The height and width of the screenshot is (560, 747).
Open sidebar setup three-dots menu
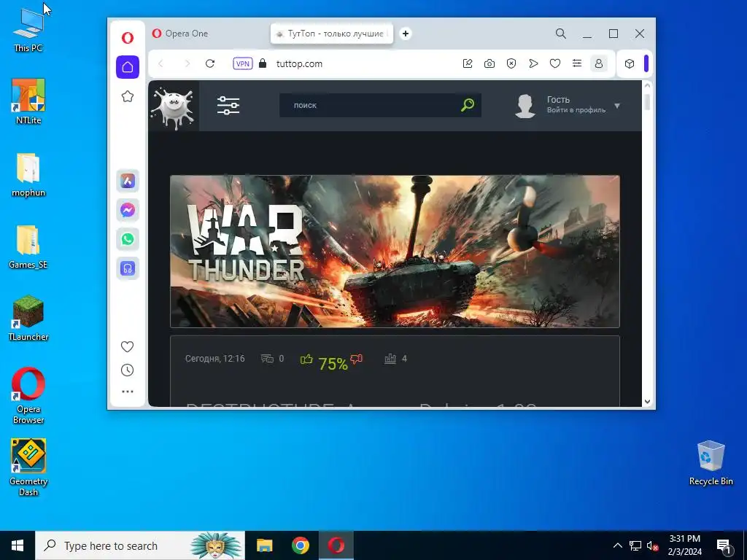127,392
